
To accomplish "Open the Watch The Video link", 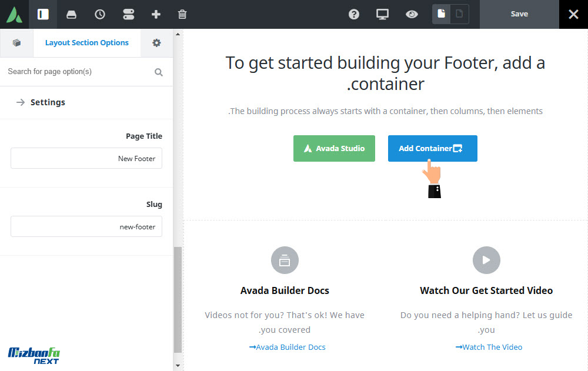I will pos(489,347).
